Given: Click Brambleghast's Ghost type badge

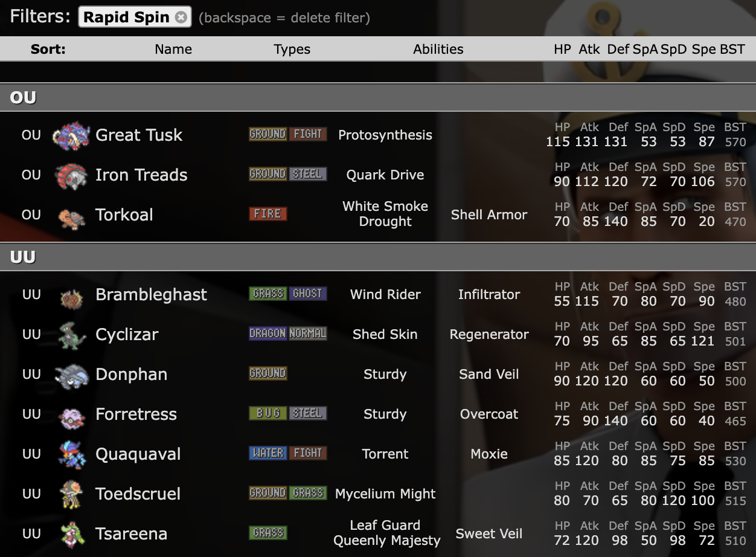Looking at the screenshot, I should pos(308,294).
